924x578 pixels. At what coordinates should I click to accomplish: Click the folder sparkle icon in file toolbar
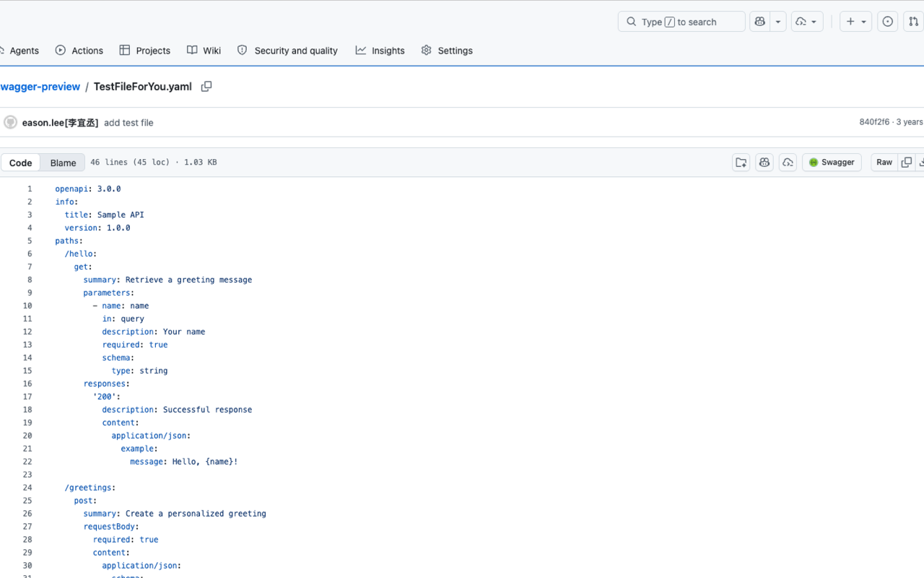741,163
